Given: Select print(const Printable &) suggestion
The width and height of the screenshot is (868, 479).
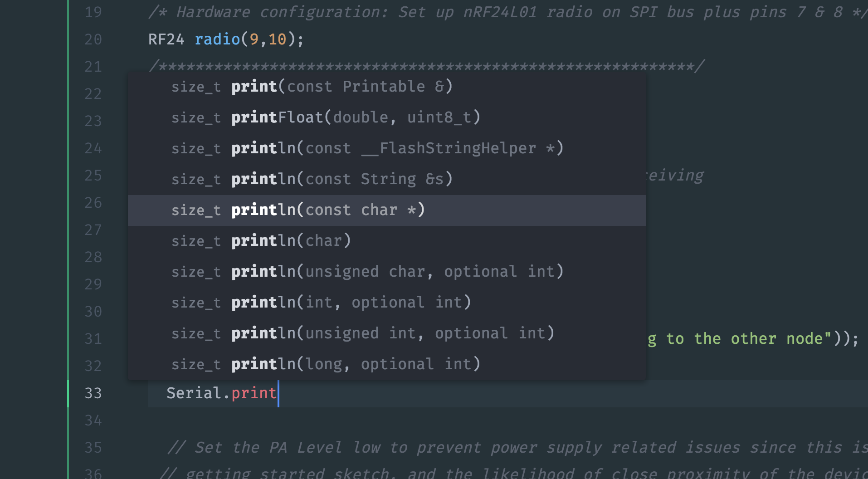Looking at the screenshot, I should [386, 87].
